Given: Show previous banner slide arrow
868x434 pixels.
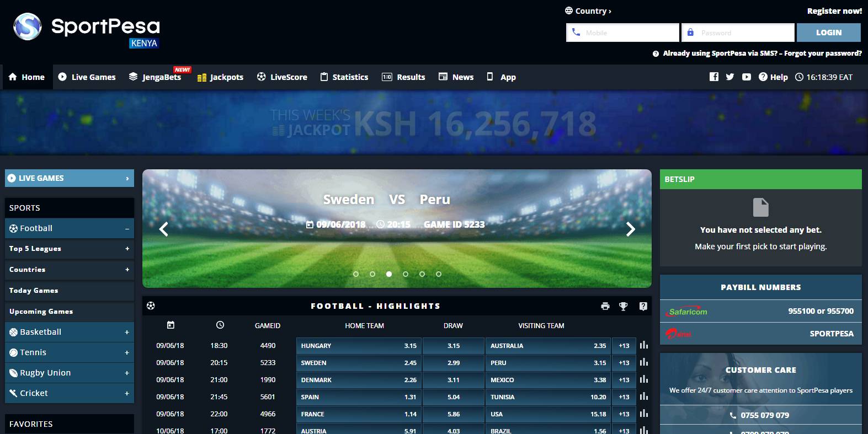Looking at the screenshot, I should click(x=164, y=229).
